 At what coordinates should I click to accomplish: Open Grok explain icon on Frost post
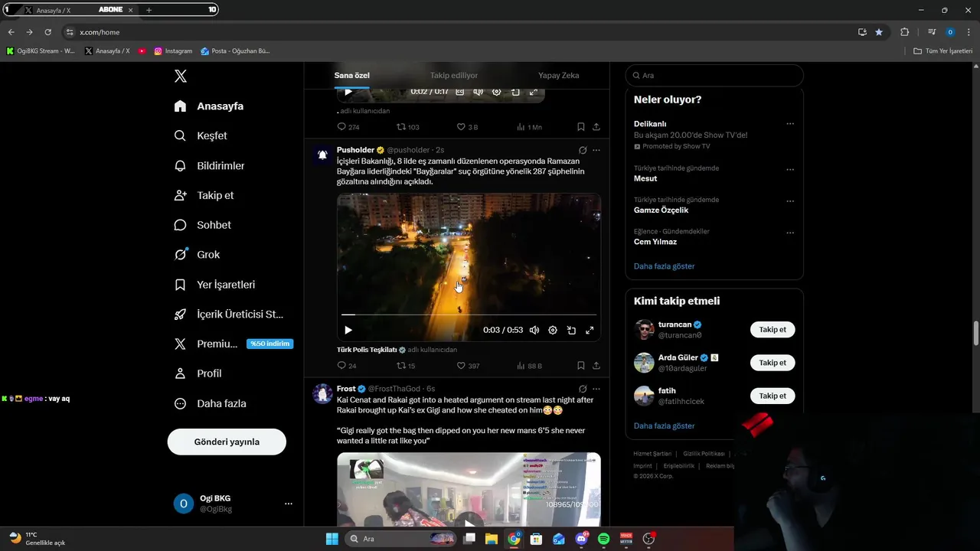click(583, 389)
